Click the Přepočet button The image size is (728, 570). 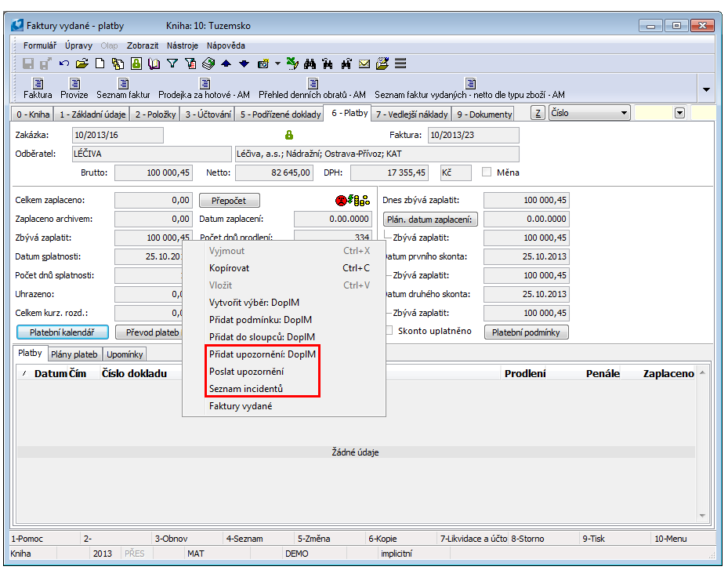[x=228, y=201]
